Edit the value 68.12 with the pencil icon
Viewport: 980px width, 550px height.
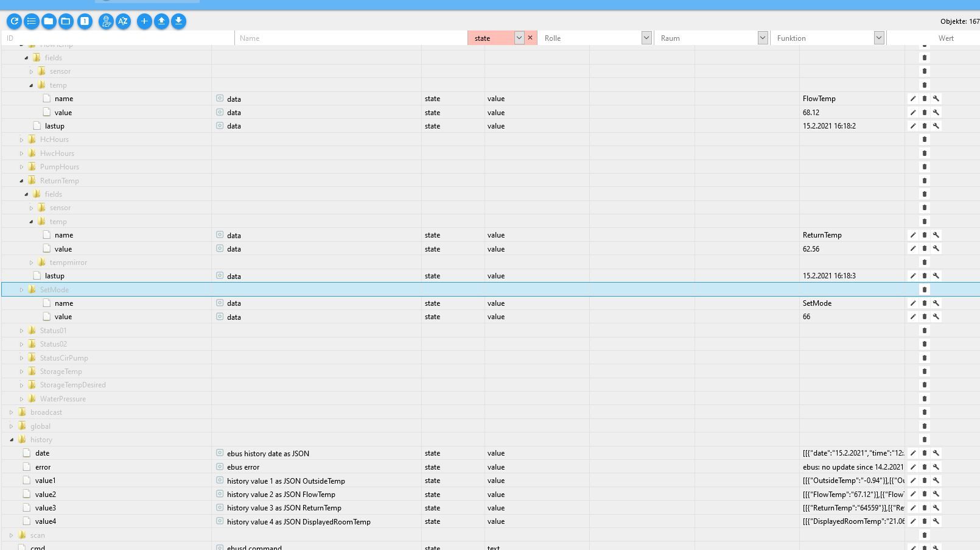click(912, 112)
